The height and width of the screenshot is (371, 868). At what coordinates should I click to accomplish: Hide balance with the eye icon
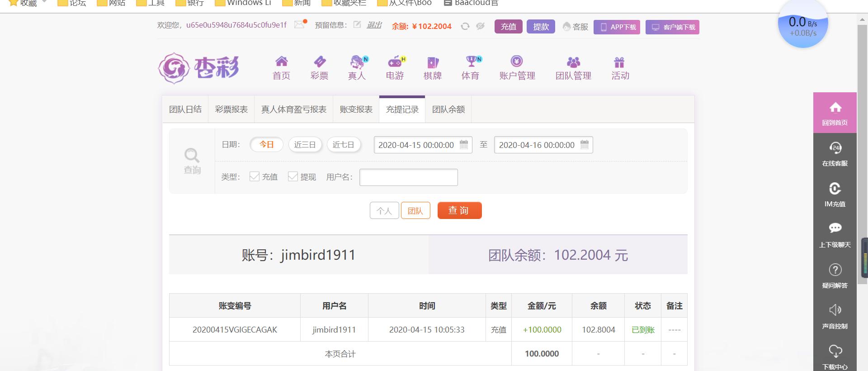click(x=480, y=26)
